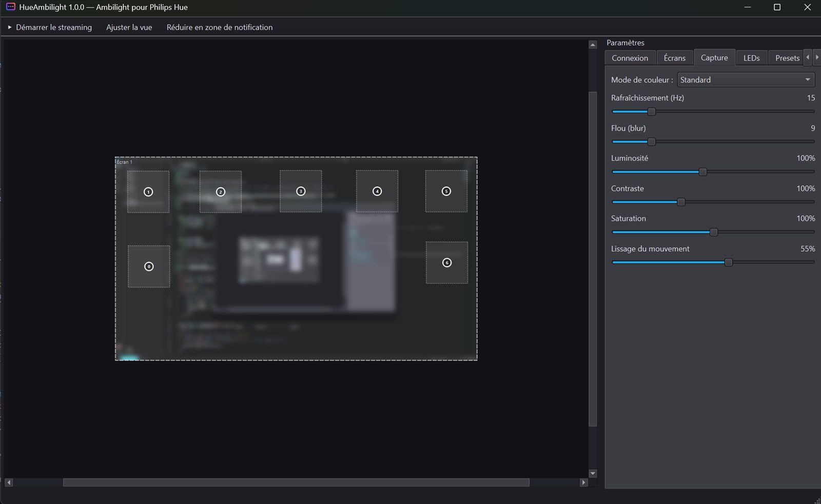Select LED zone 5 in the preview
This screenshot has width=821, height=504.
(x=446, y=191)
